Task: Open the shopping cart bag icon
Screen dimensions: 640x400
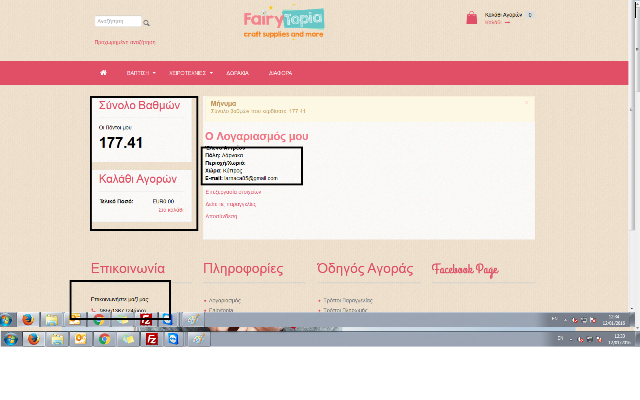Action: [472, 18]
